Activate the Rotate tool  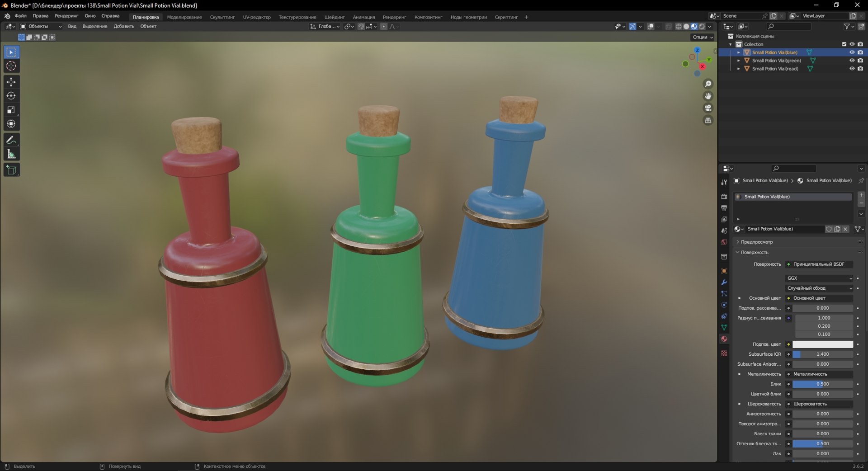[x=11, y=96]
